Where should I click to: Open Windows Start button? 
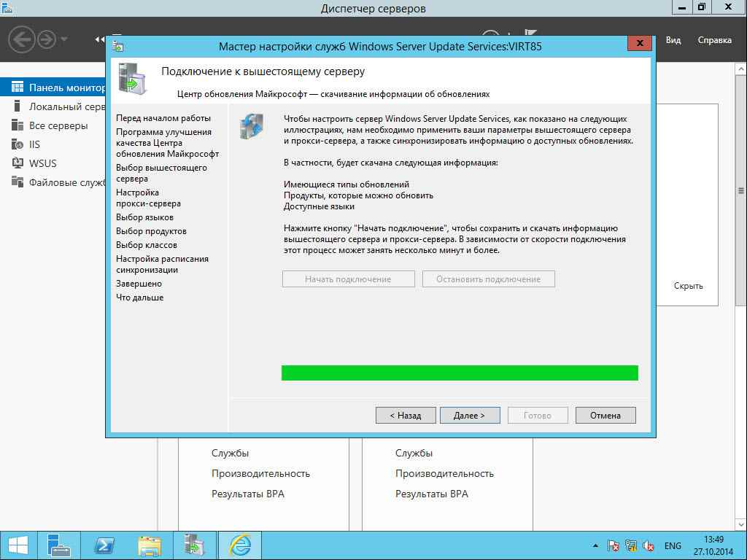tap(18, 545)
